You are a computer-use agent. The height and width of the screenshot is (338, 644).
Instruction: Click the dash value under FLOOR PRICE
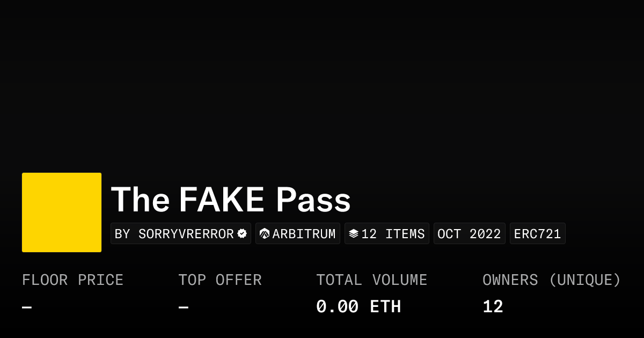point(27,307)
